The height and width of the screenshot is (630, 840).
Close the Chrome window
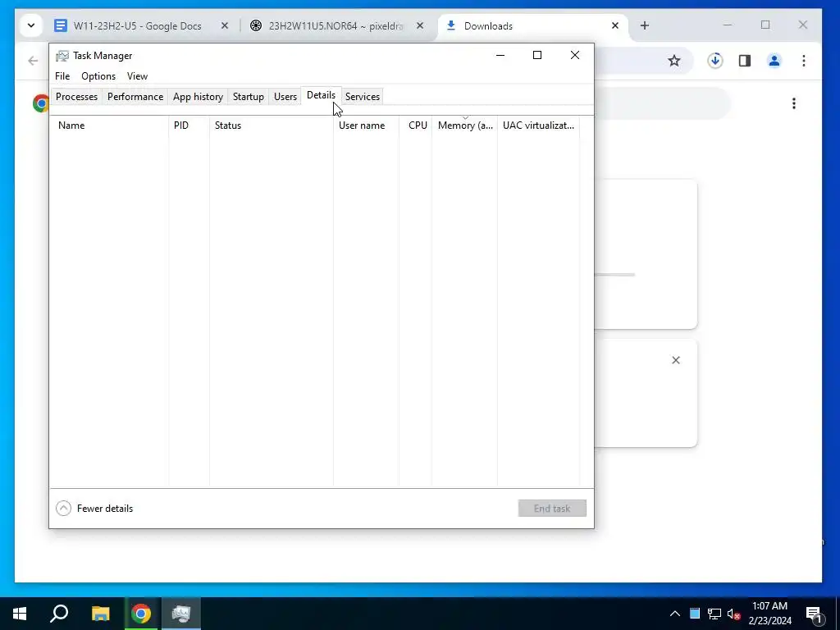[x=803, y=25]
